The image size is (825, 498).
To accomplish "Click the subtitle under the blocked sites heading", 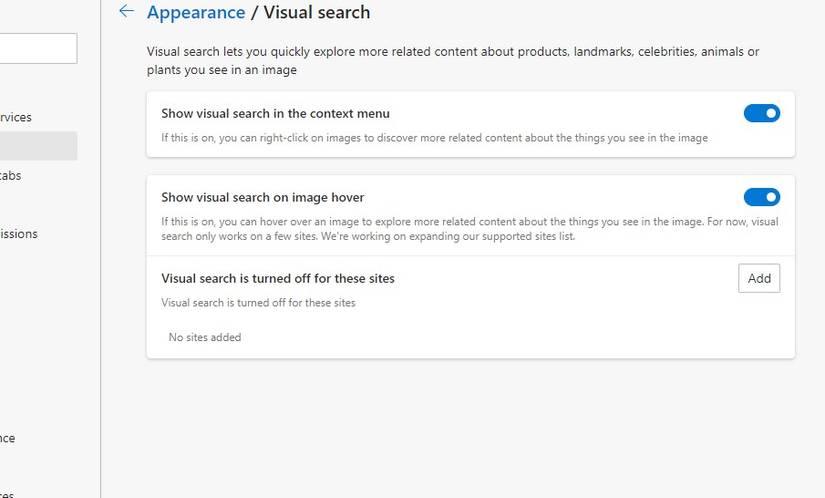I will click(258, 302).
